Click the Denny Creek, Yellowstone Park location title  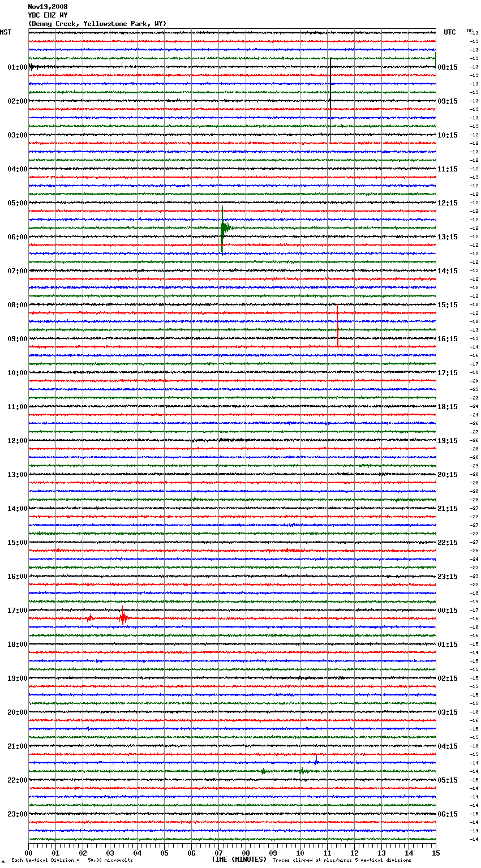[x=97, y=24]
